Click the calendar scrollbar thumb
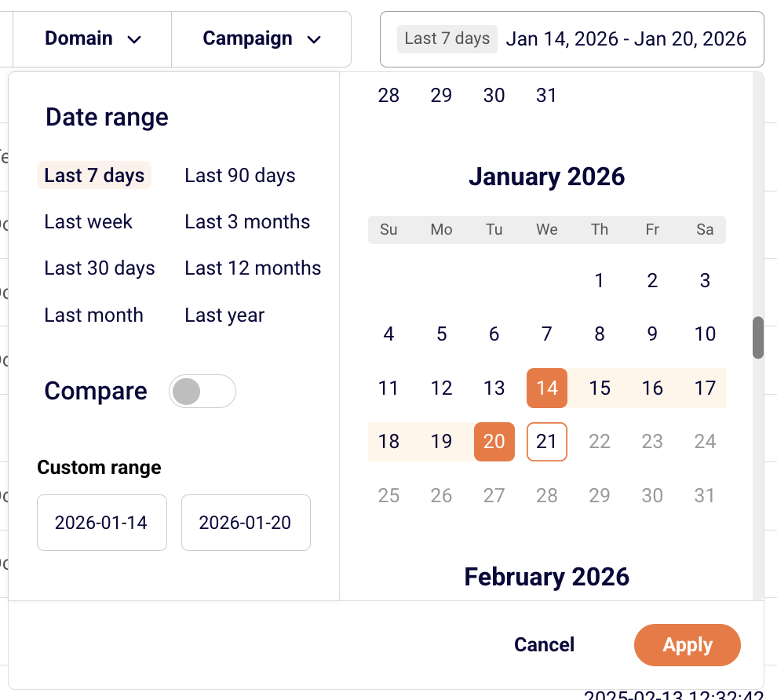This screenshot has width=777, height=700. (x=757, y=337)
